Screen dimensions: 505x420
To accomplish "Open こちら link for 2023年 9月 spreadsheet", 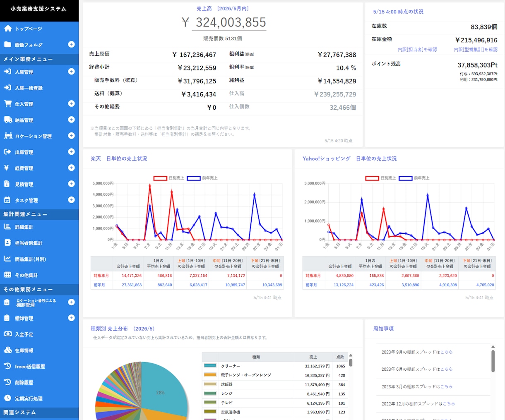I will pos(446,352).
